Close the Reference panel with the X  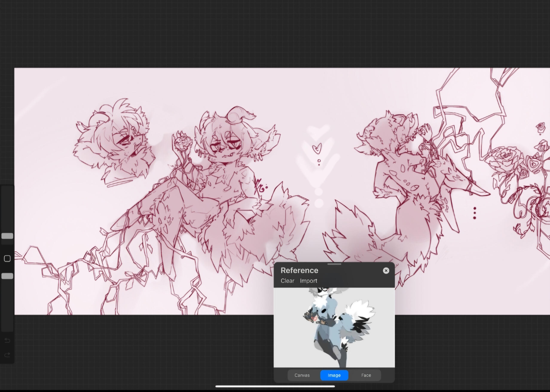(386, 270)
